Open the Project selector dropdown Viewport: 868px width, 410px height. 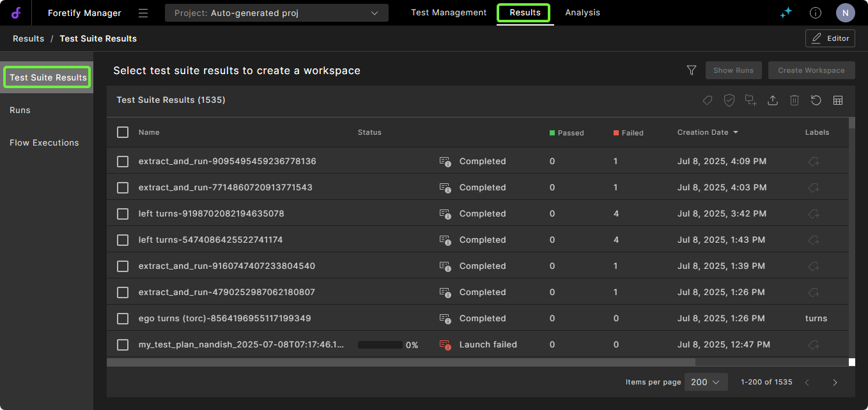pos(276,13)
